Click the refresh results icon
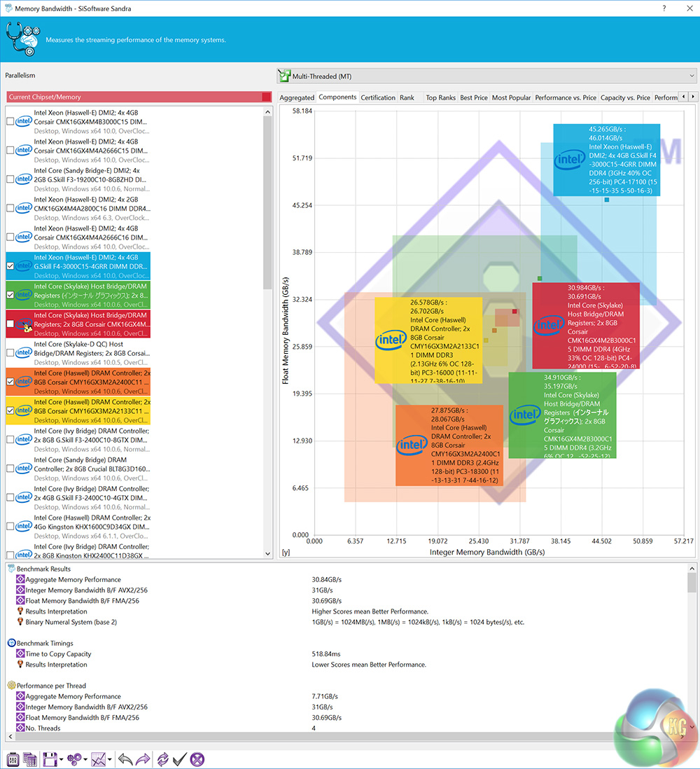This screenshot has height=769, width=700. click(162, 760)
